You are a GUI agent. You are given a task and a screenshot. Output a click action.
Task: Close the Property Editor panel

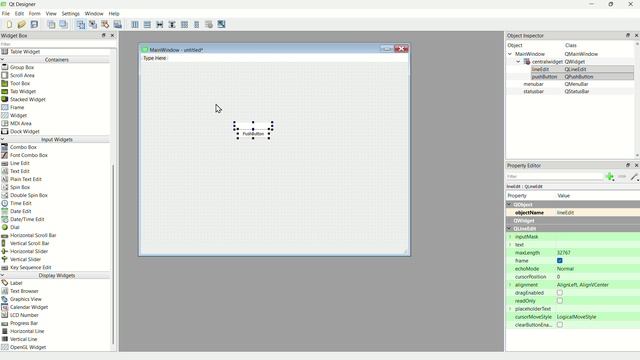tap(636, 165)
